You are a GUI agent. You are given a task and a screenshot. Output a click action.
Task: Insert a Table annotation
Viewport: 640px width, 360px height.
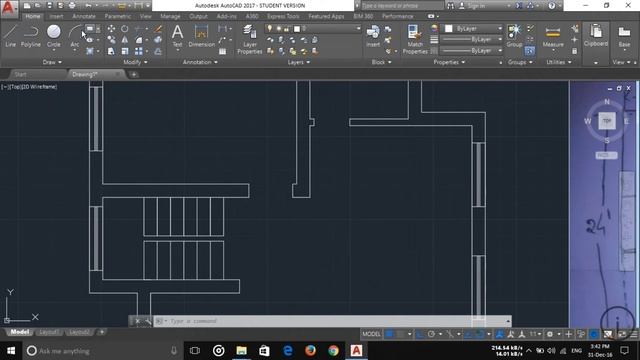(222, 51)
